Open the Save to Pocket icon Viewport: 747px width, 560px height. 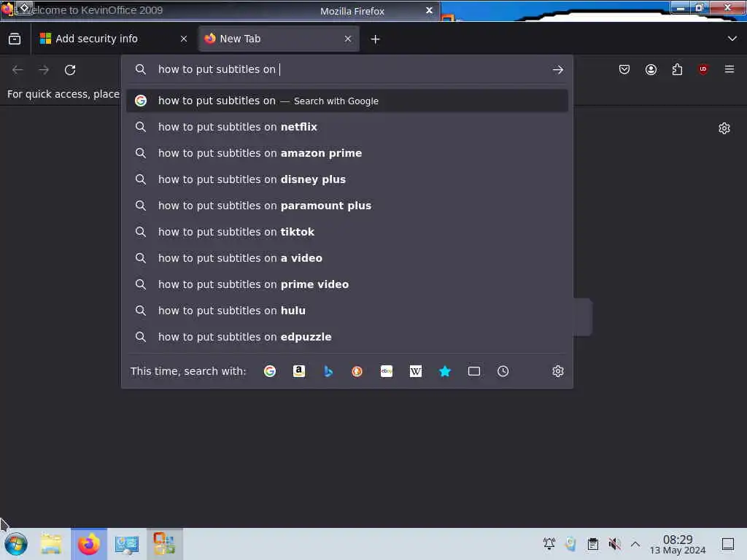tap(624, 69)
